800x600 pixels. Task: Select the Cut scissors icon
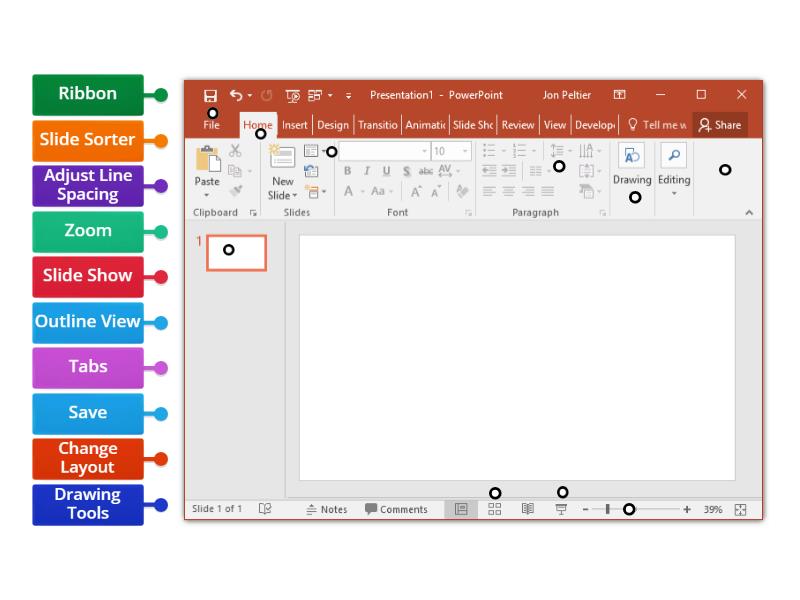coord(234,152)
